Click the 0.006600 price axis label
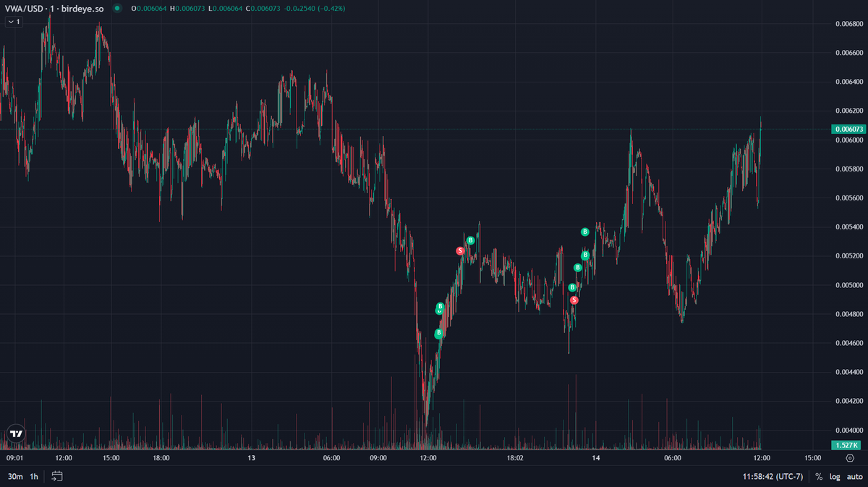 click(x=849, y=53)
